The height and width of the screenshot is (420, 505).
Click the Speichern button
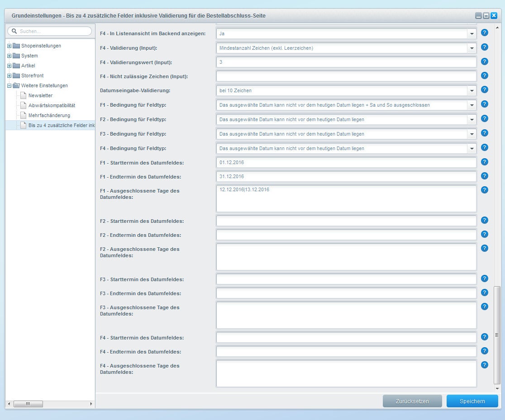[x=472, y=401]
